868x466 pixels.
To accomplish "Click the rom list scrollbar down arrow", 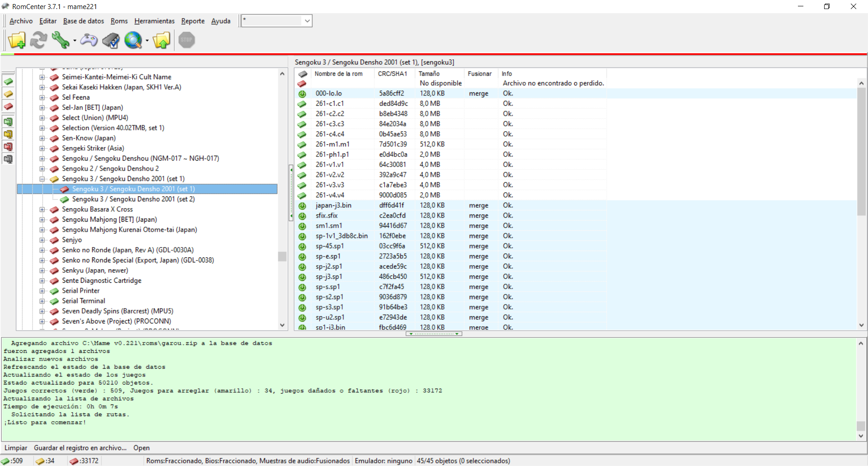I will (x=861, y=325).
